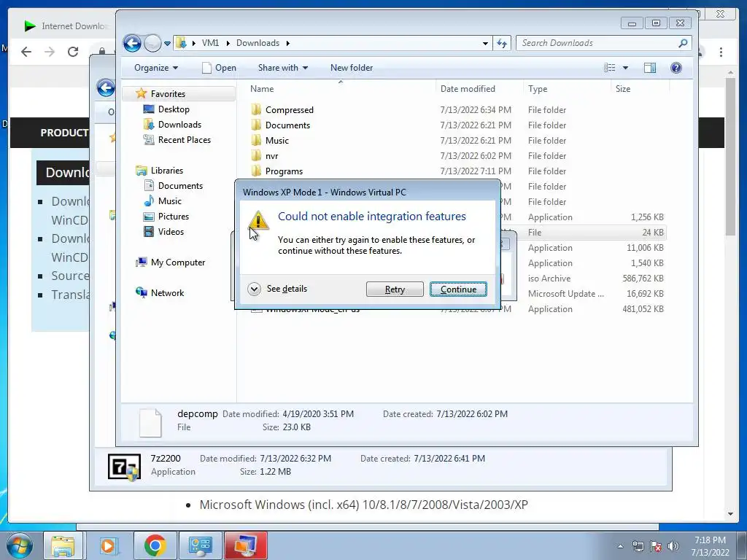Open the recent pages dropdown arrow
Screen dimensions: 747x560
[167, 43]
